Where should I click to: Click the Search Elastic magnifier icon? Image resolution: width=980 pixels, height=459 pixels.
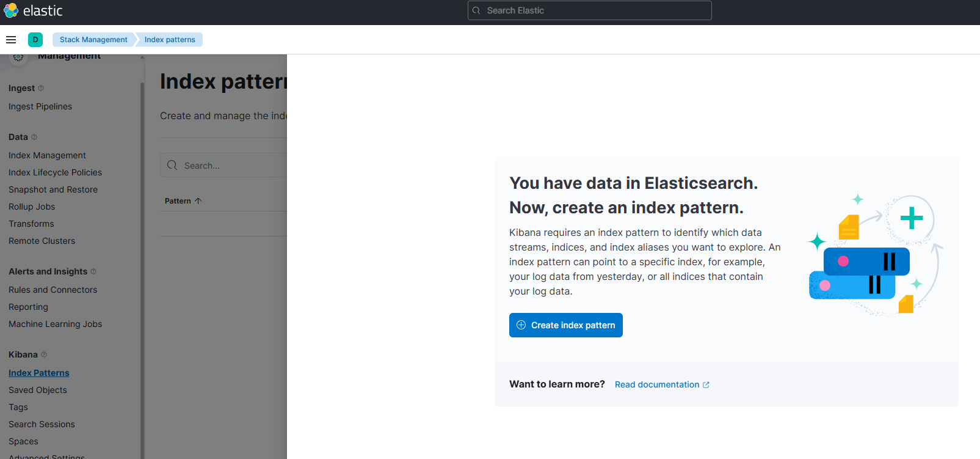click(476, 10)
